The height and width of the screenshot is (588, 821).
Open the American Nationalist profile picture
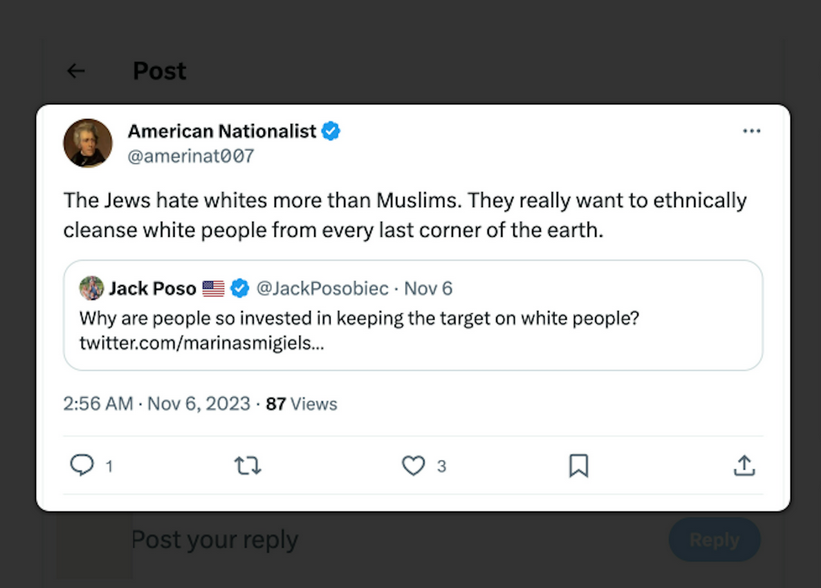88,143
